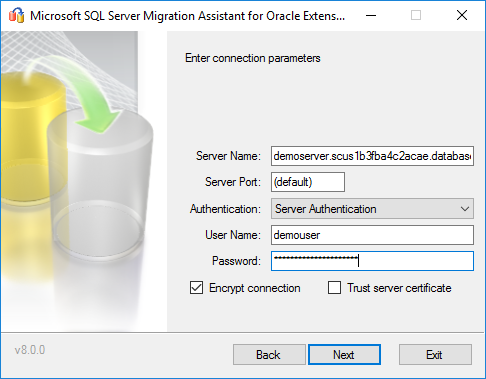Minimize the Migration Assistant window
The height and width of the screenshot is (379, 486).
[x=371, y=15]
